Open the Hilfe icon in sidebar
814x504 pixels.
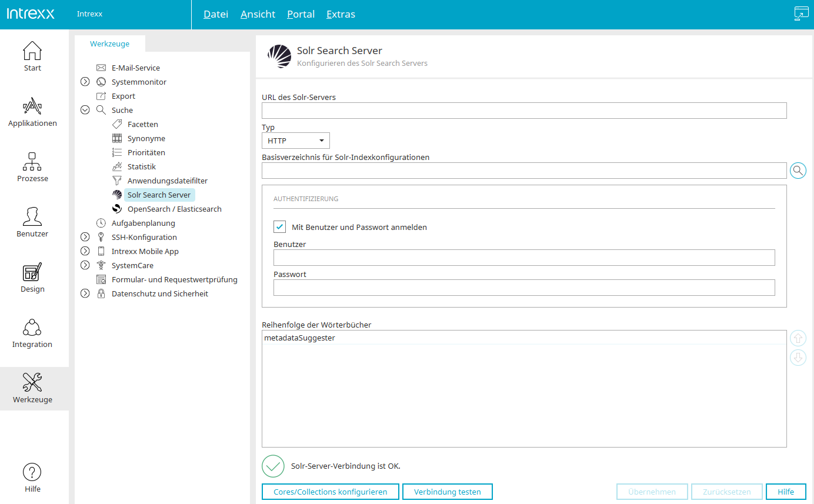(x=32, y=477)
